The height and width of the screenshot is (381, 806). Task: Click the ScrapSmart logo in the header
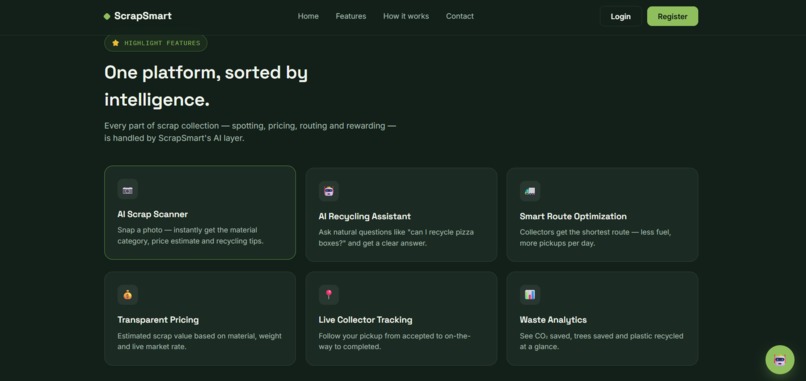tap(138, 16)
